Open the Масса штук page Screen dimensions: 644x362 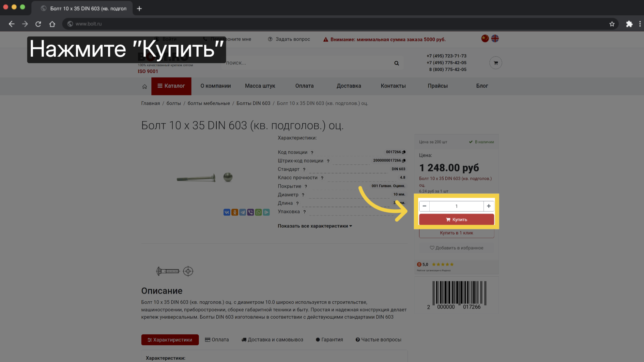click(260, 86)
